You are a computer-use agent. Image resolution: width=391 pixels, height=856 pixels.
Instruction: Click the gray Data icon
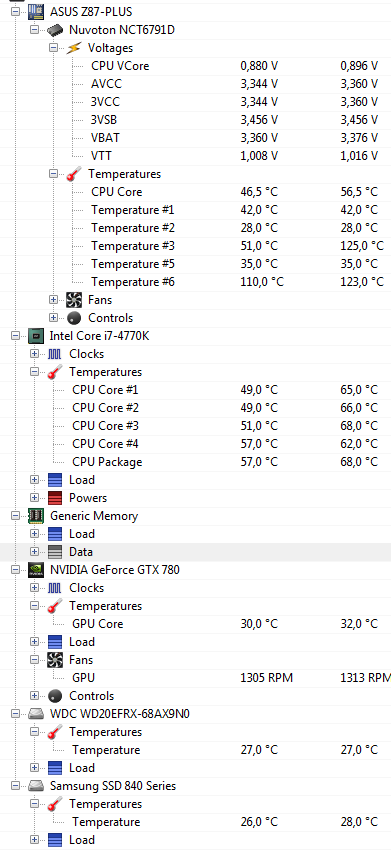coord(55,552)
